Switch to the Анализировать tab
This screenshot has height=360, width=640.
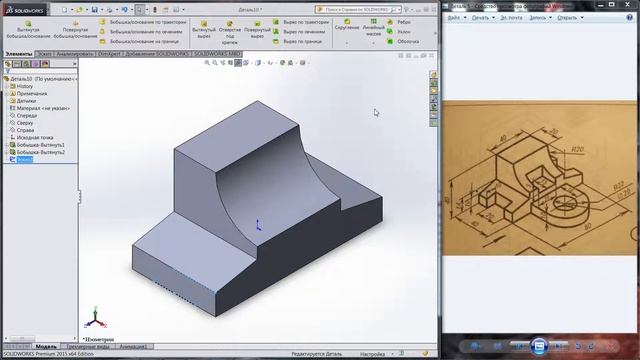point(75,54)
